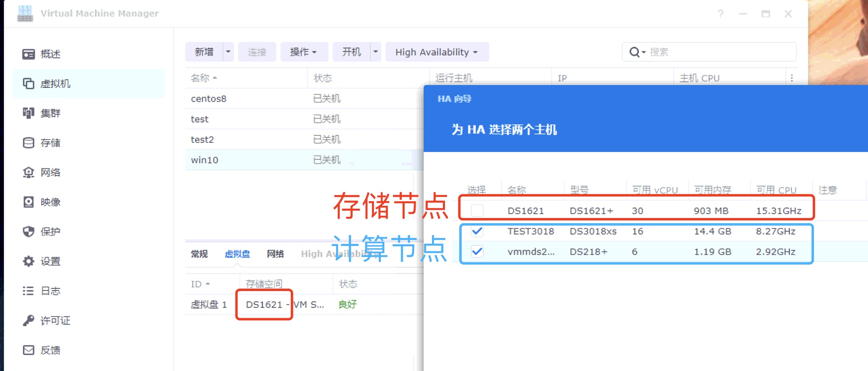Open the column options three-dot icon
Viewport: 868px width, 371px height.
click(792, 78)
